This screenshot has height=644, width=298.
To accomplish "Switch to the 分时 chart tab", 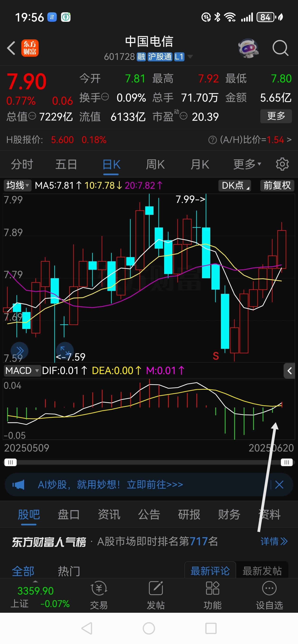I will pyautogui.click(x=22, y=164).
